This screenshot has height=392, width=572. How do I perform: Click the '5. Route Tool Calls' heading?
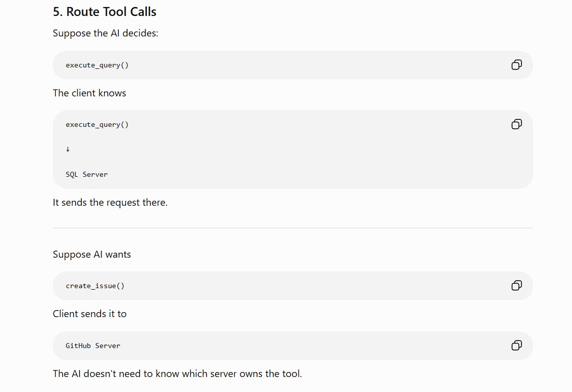(104, 11)
